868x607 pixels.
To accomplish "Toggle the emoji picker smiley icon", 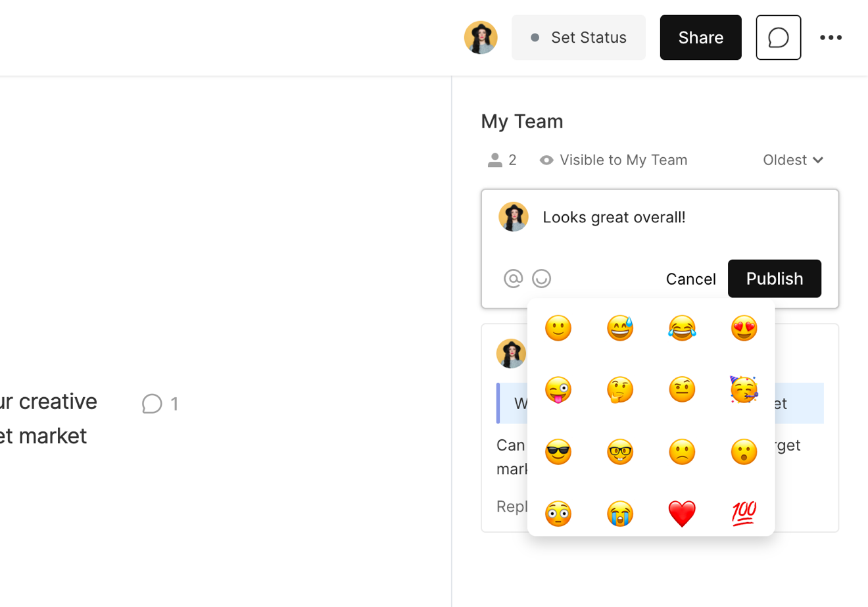I will (541, 279).
